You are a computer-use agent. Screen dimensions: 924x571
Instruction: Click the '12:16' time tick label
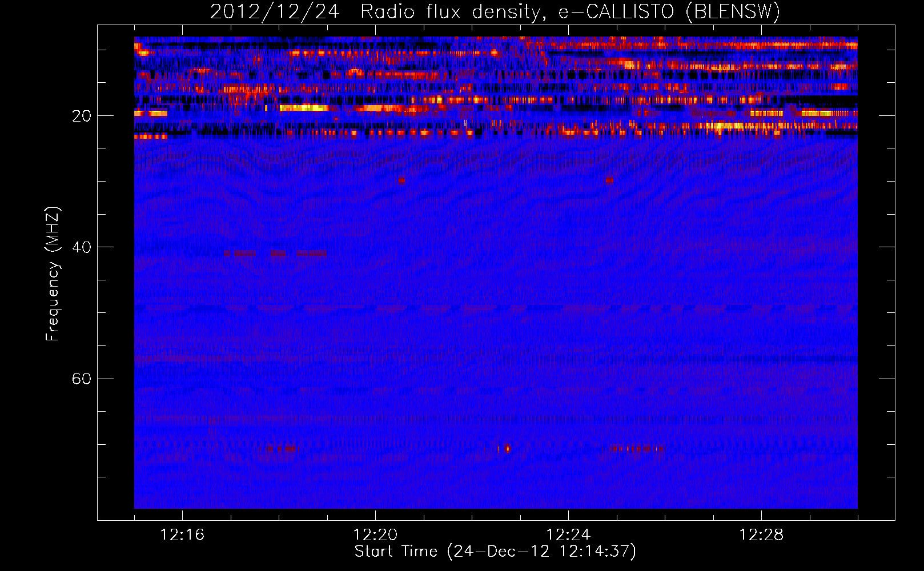[x=182, y=535]
